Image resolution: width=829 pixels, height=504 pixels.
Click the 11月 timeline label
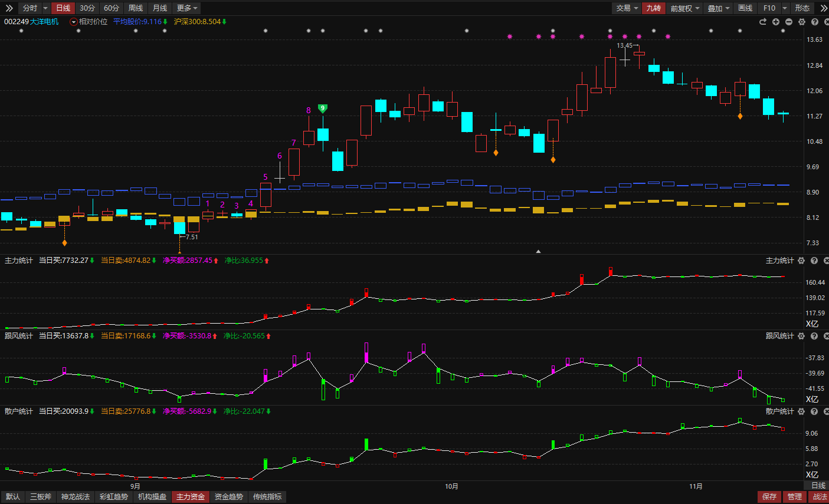pos(696,486)
